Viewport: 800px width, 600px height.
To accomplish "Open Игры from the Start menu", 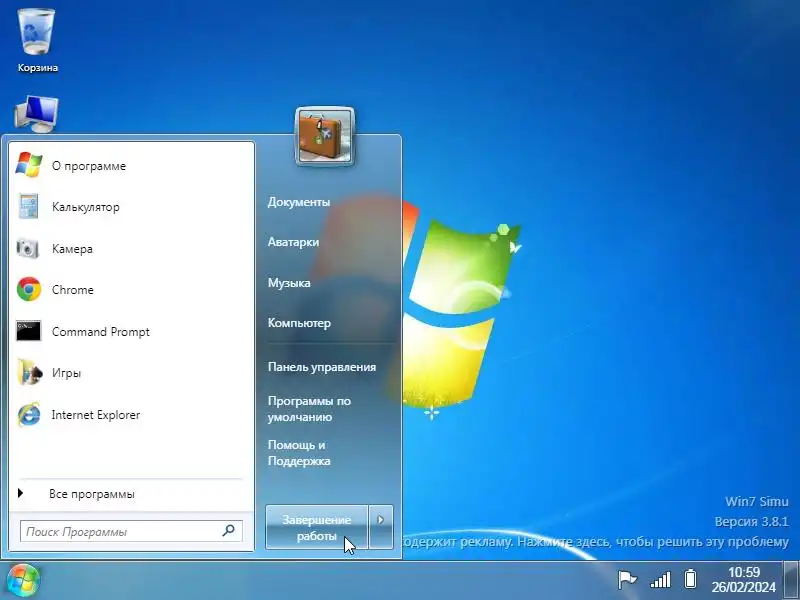I will 131,373.
